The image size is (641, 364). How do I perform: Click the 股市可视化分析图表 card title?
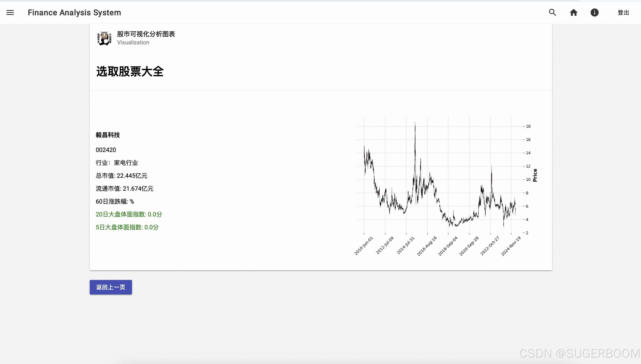coord(146,34)
